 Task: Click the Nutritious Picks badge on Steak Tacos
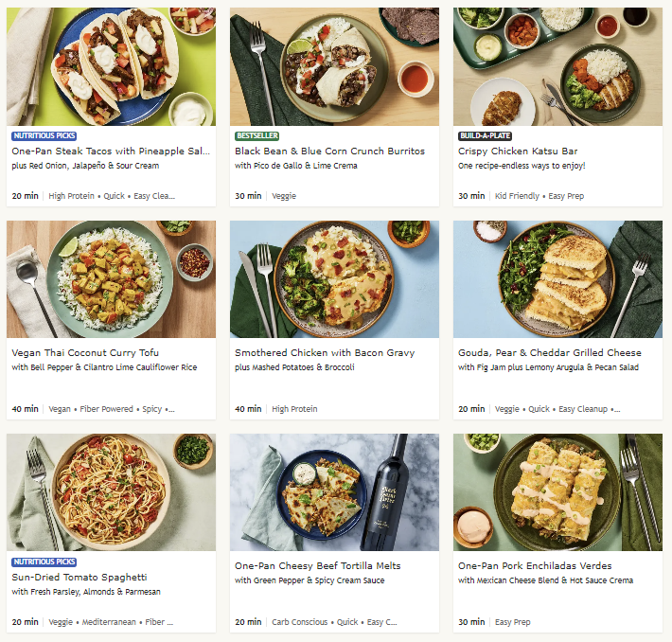(x=44, y=136)
